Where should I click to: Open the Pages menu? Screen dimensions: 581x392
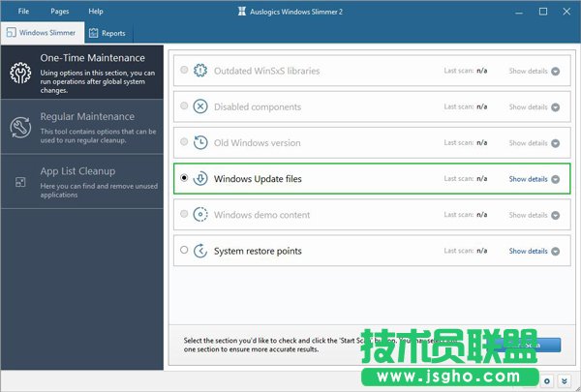click(x=60, y=11)
